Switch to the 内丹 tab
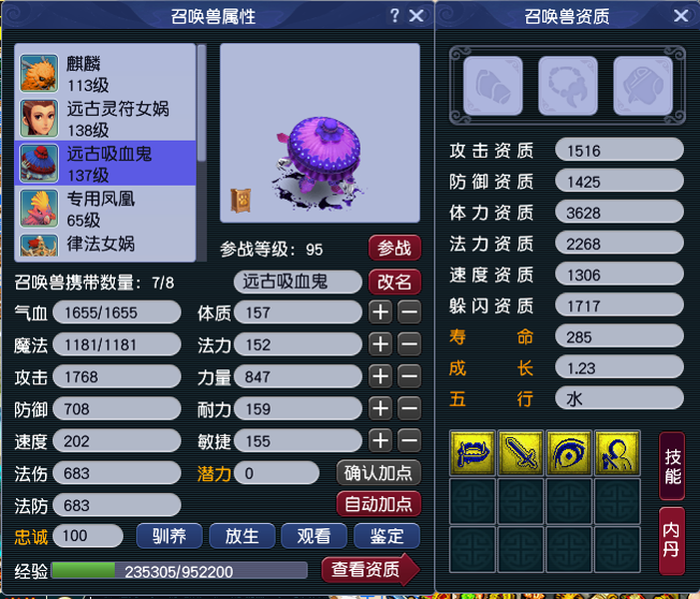This screenshot has height=599, width=700. coord(672,540)
